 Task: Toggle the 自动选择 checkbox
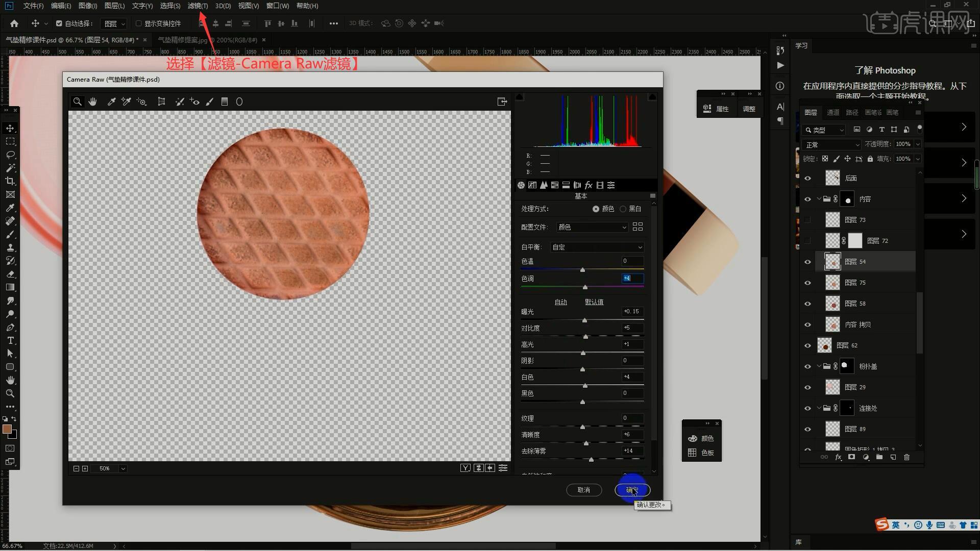[x=59, y=23]
